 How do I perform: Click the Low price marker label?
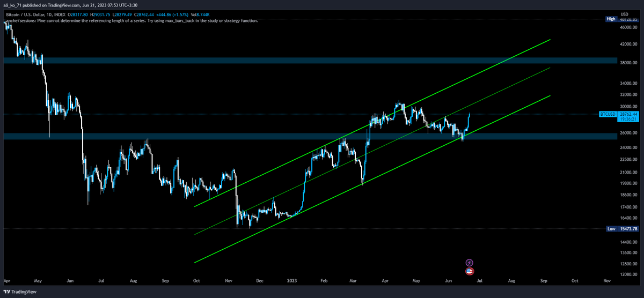(611, 229)
